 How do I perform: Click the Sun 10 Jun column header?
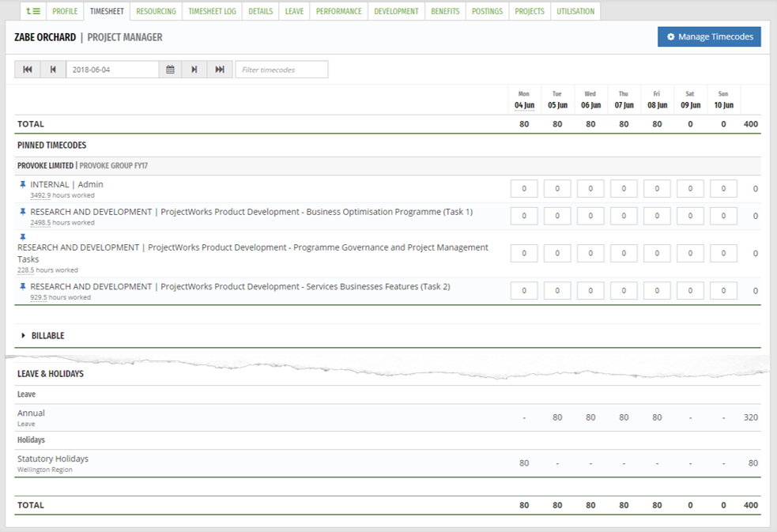pyautogui.click(x=723, y=100)
